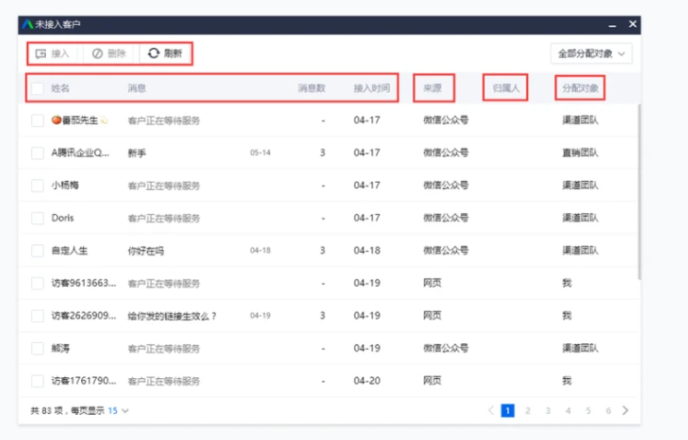
Task: Click the 接入时间 column header
Action: coord(372,88)
